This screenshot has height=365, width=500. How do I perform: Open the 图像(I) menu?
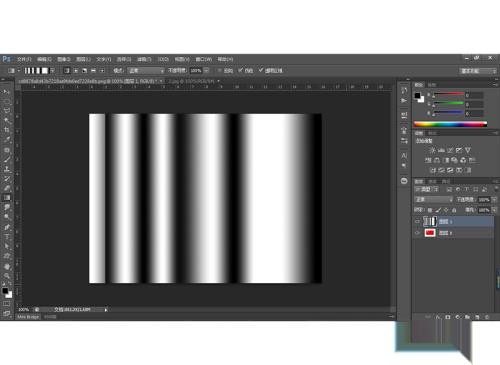coord(64,59)
